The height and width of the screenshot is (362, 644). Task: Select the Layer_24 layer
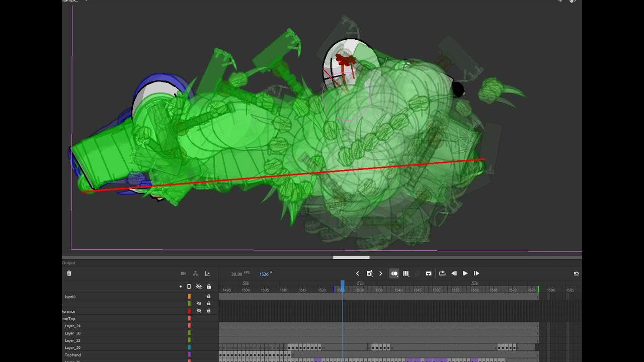[x=72, y=326]
